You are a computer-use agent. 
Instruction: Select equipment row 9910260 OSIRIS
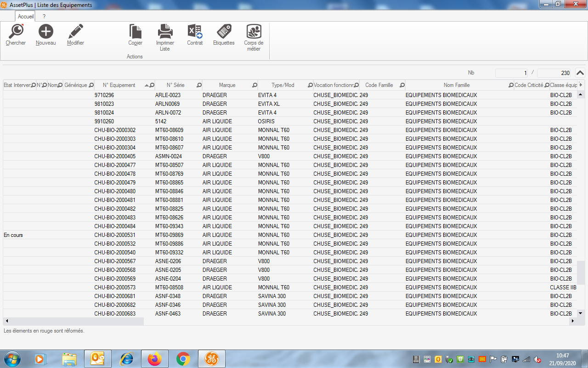pyautogui.click(x=290, y=121)
